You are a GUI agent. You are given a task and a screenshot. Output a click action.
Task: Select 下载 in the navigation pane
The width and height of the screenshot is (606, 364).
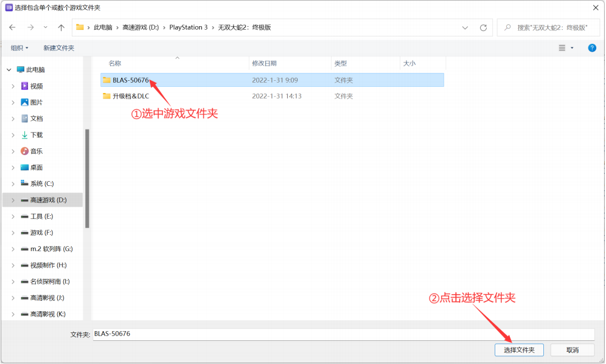(36, 135)
